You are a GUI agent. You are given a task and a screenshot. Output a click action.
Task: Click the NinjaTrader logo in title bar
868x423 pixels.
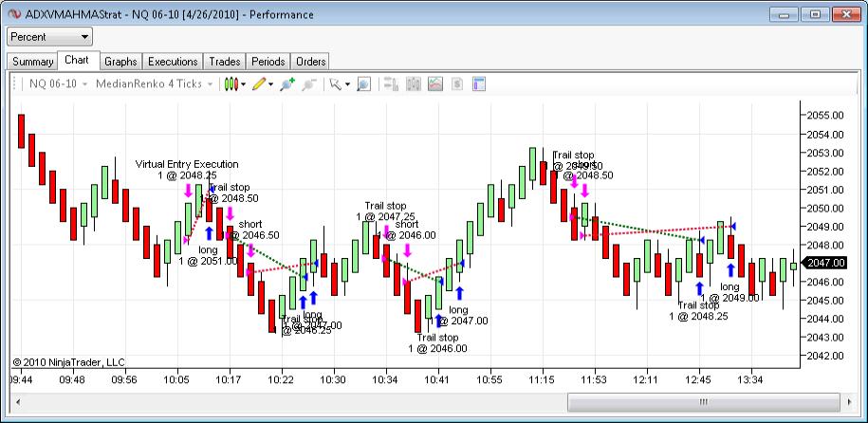(14, 14)
